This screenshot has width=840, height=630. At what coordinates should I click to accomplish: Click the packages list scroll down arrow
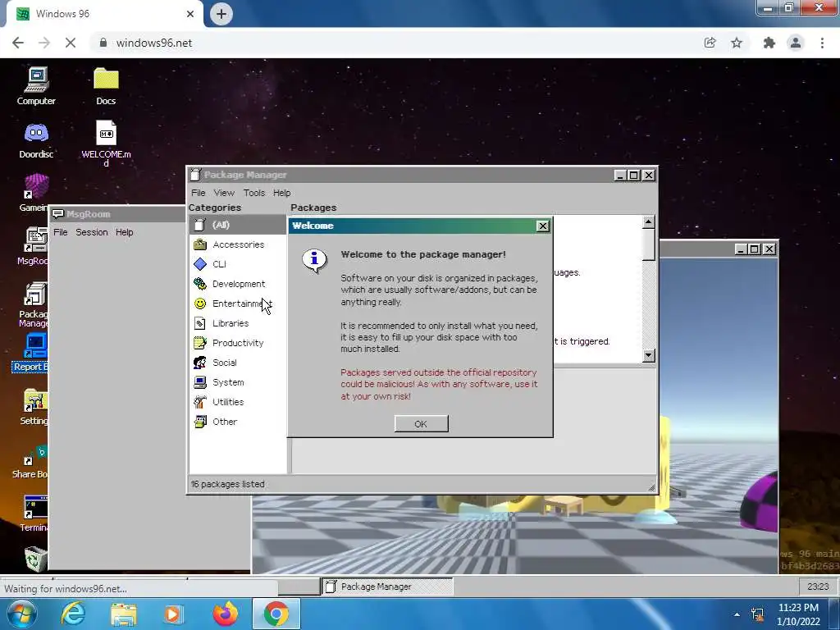(x=648, y=355)
